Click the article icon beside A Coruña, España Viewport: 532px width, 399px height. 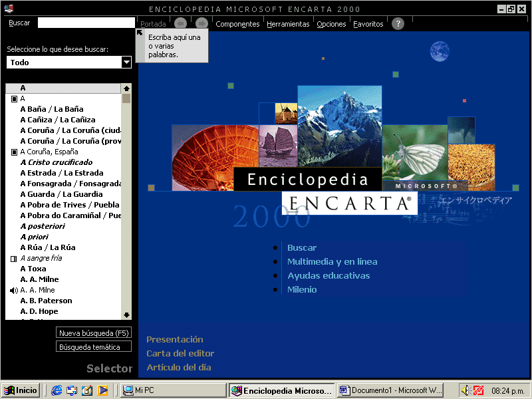[x=14, y=152]
